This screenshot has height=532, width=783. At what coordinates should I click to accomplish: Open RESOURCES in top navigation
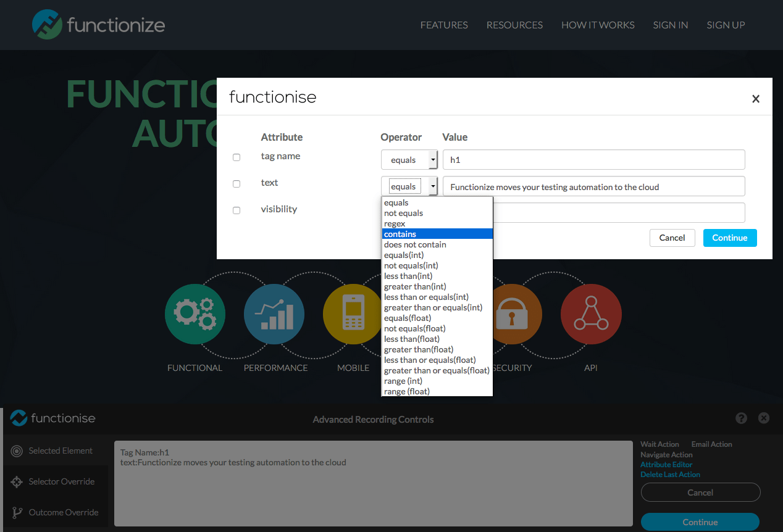(514, 25)
